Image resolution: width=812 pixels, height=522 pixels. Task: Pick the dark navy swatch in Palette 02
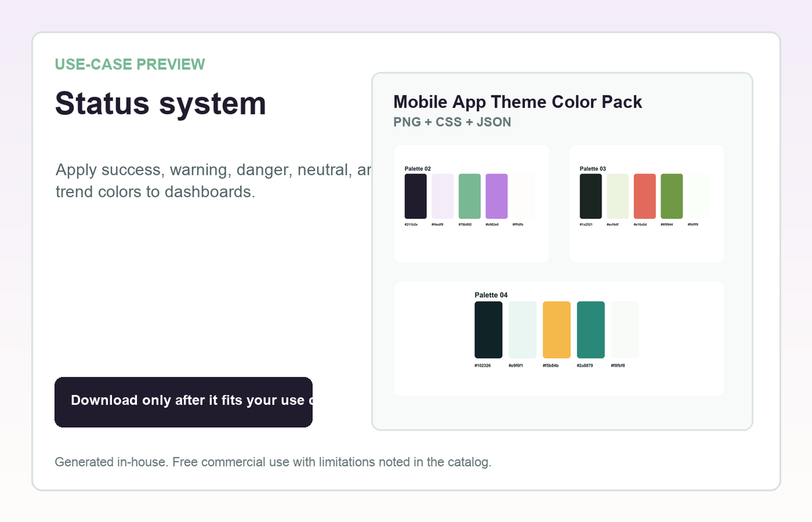coord(416,196)
